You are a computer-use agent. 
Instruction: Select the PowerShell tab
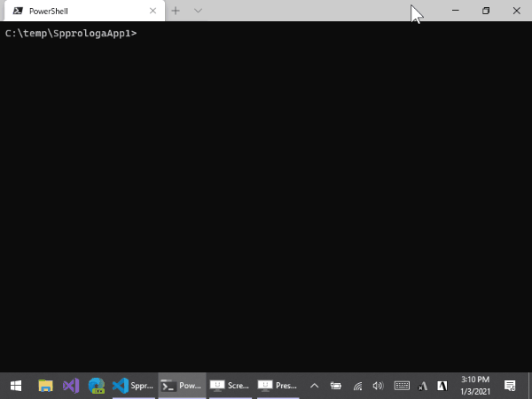[x=84, y=11]
